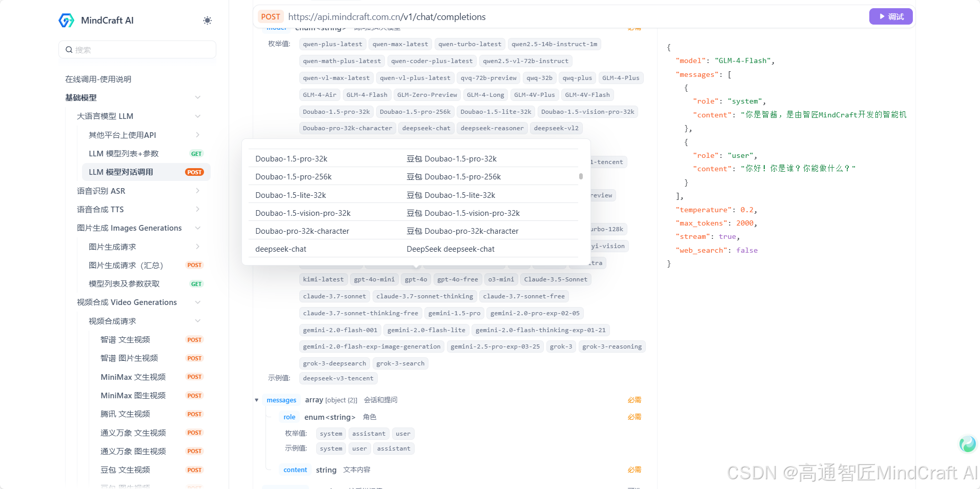980x489 pixels.
Task: Select qwen-max-latest enum tag
Action: pyautogui.click(x=400, y=44)
